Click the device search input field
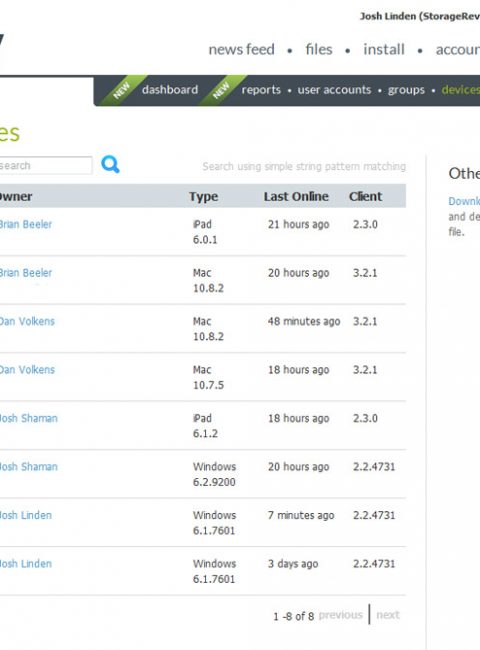 (46, 165)
